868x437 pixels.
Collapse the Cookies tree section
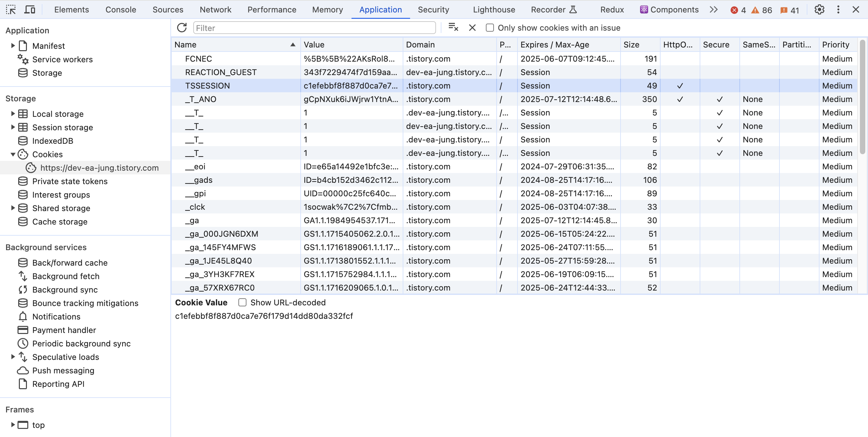point(13,154)
